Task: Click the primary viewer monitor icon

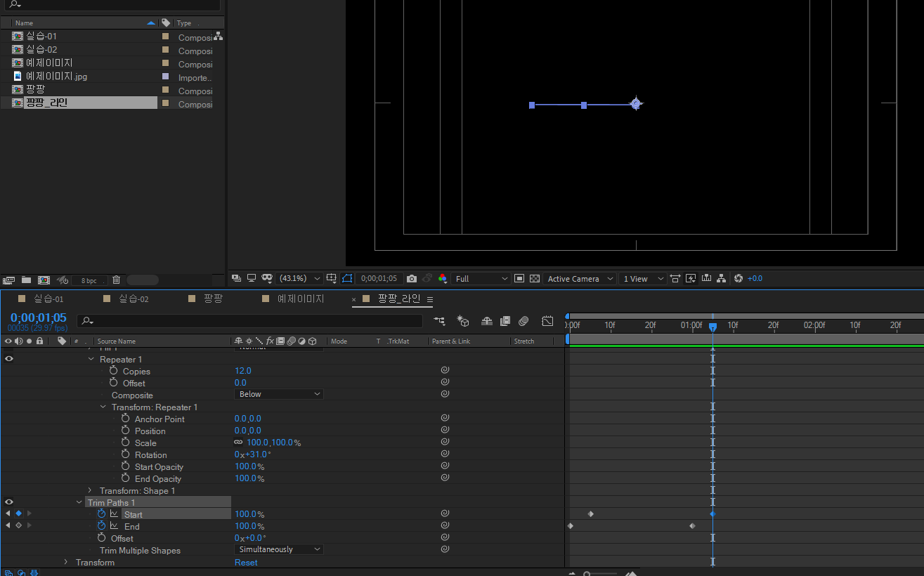Action: [252, 278]
